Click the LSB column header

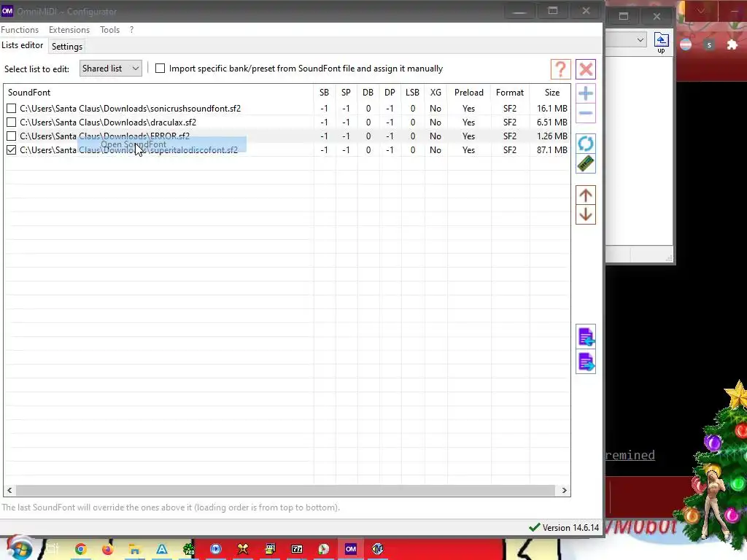tap(413, 93)
